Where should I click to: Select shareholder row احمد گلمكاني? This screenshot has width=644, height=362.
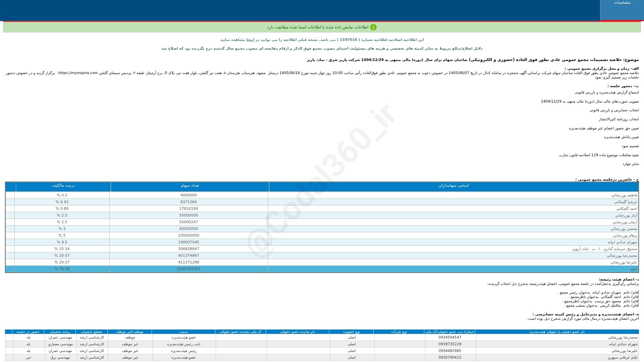click(x=322, y=209)
